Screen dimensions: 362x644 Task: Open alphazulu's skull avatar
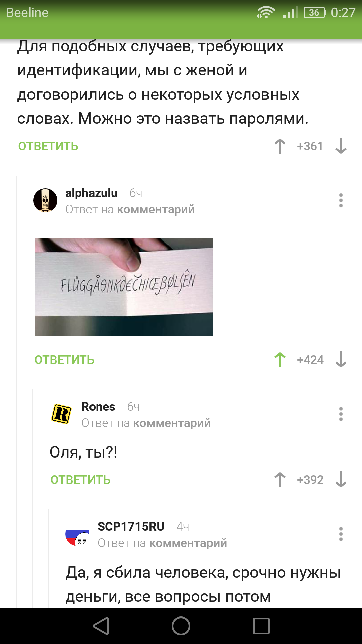(45, 200)
